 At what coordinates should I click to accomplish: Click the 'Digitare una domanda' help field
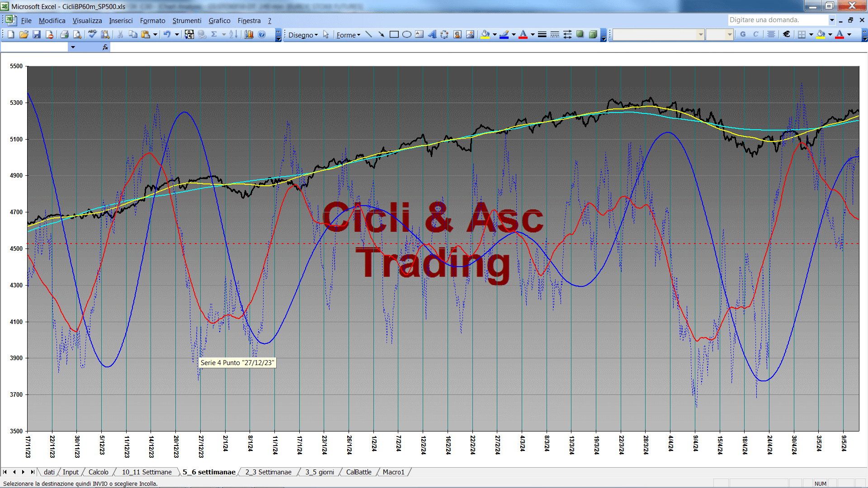click(778, 20)
